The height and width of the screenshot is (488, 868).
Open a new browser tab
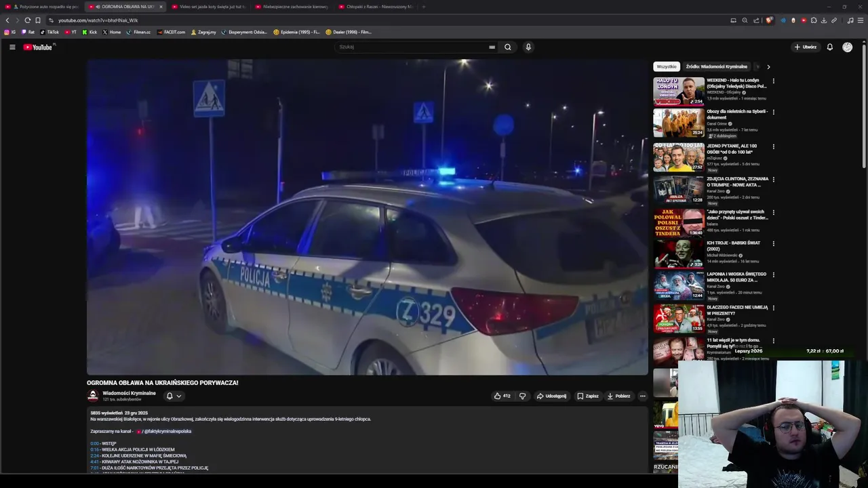[424, 7]
